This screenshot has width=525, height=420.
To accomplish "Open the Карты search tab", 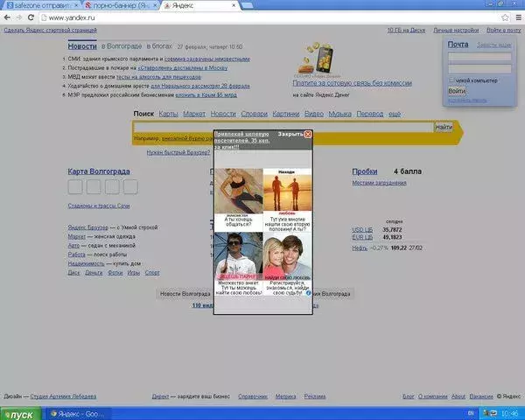I will coord(168,114).
